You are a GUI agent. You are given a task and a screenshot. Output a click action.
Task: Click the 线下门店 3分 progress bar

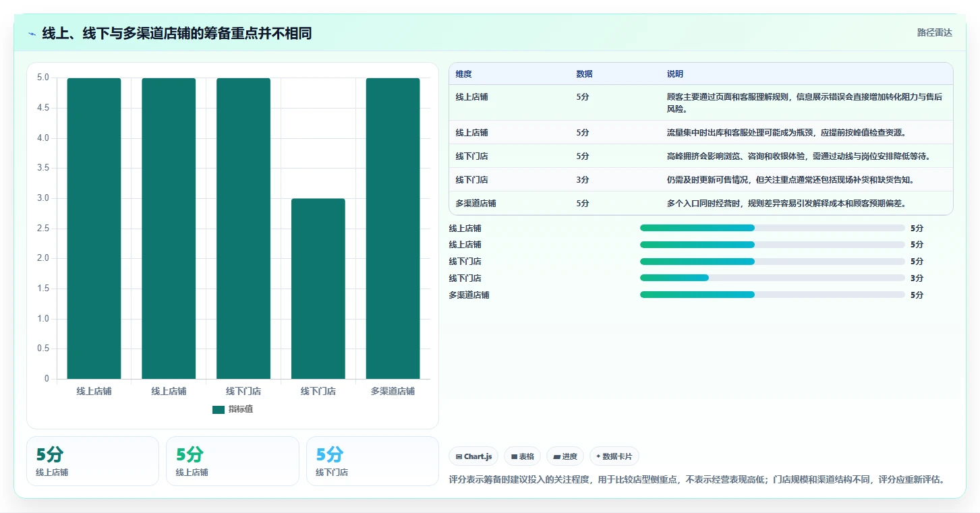(x=772, y=278)
